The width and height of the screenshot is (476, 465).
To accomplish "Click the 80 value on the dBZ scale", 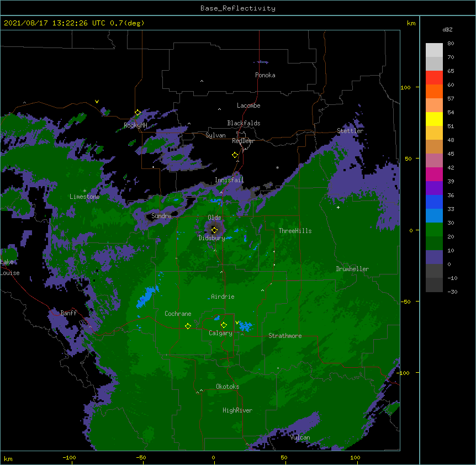I will pos(451,44).
